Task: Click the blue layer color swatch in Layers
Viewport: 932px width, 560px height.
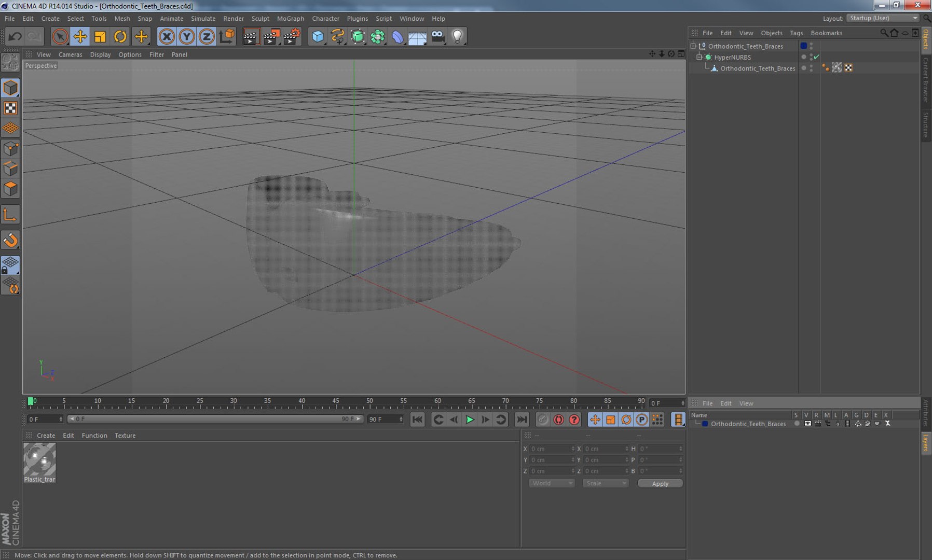Action: click(x=705, y=424)
